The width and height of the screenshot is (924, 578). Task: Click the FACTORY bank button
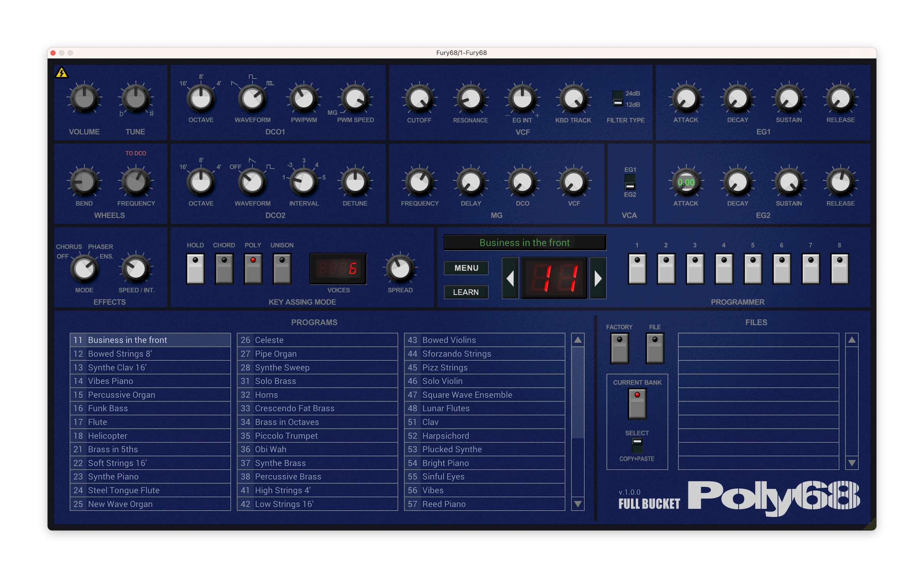(619, 348)
